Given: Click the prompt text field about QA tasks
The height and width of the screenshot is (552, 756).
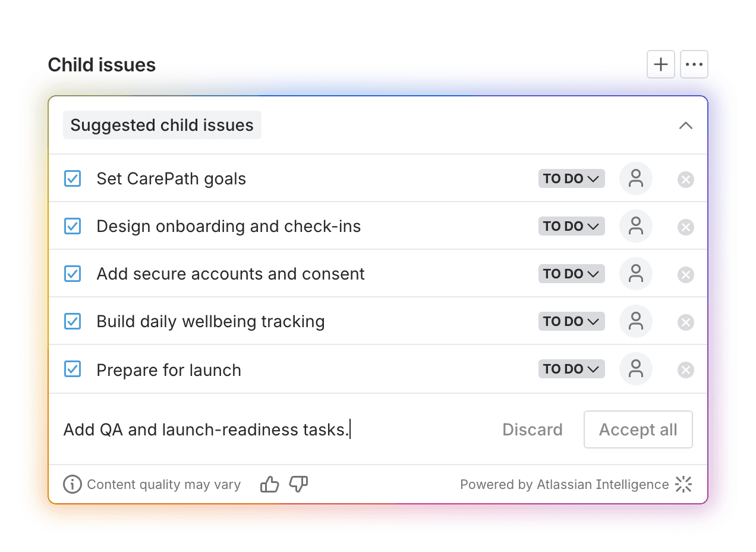Looking at the screenshot, I should [x=273, y=429].
